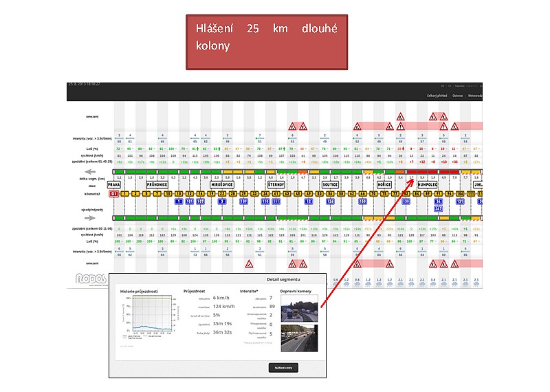This screenshot has height=392, width=550.
Task: Open the Celkový přehled tab
Action: [437, 96]
